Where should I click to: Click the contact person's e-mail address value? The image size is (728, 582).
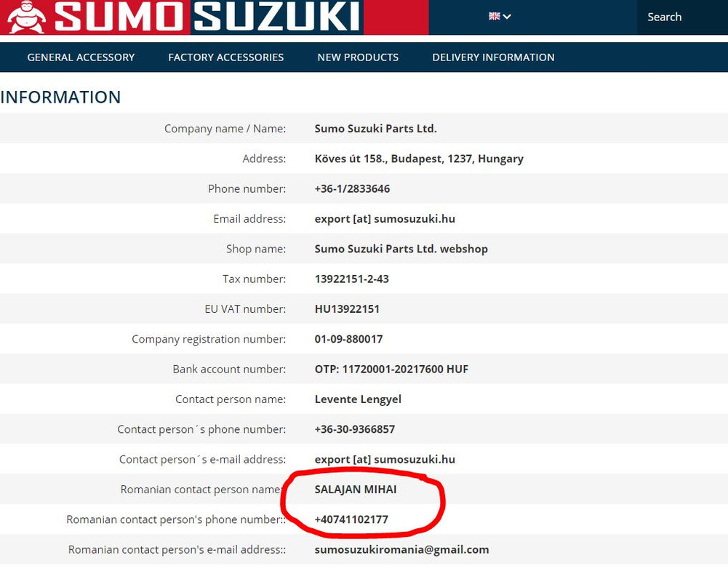[x=385, y=459]
